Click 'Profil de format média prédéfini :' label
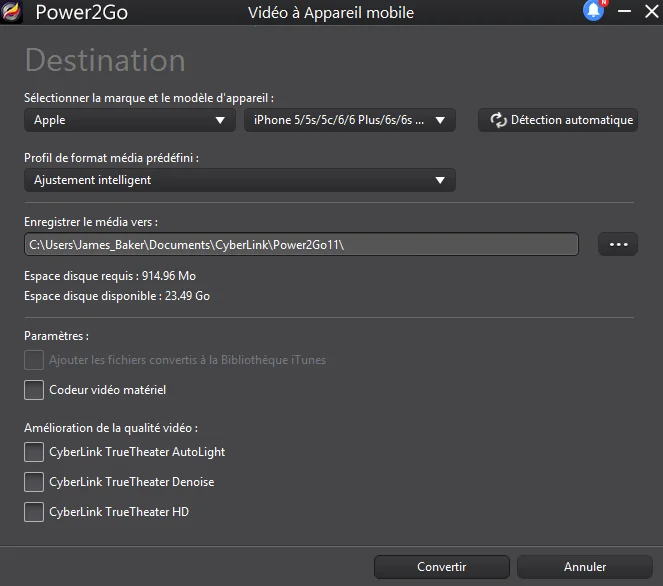 pos(112,158)
